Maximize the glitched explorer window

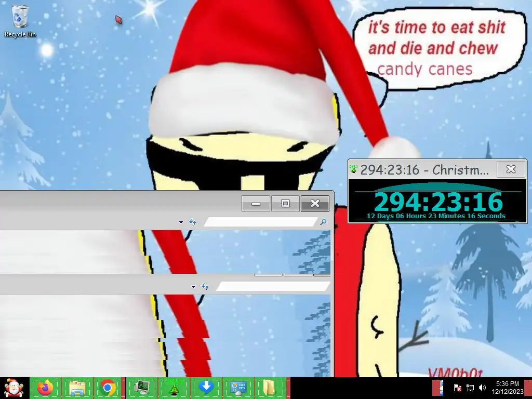pyautogui.click(x=285, y=204)
